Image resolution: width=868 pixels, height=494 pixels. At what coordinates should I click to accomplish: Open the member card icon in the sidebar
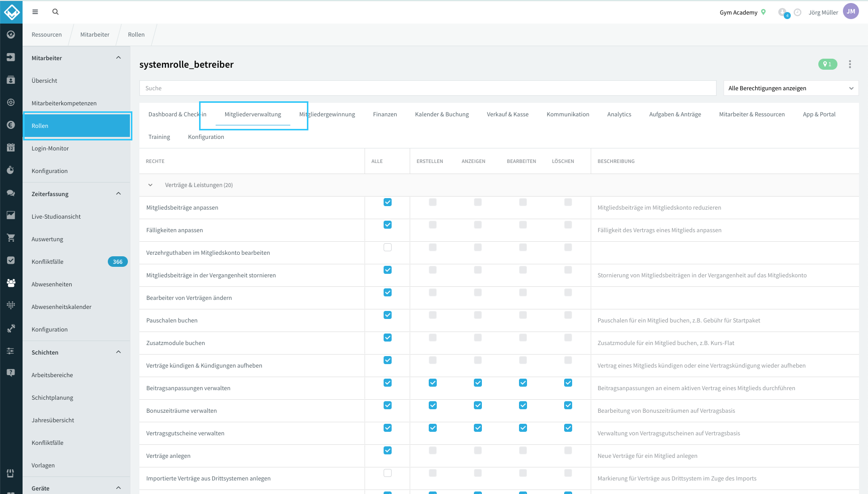coord(11,80)
